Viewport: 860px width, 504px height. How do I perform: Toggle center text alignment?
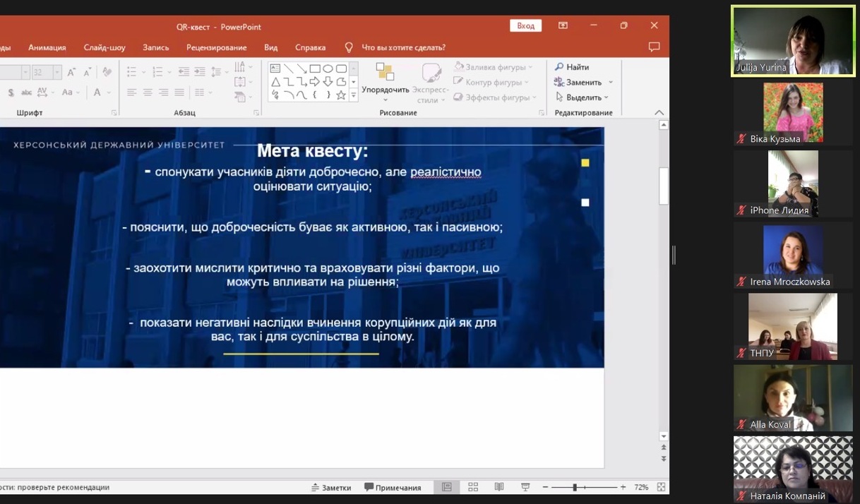148,92
